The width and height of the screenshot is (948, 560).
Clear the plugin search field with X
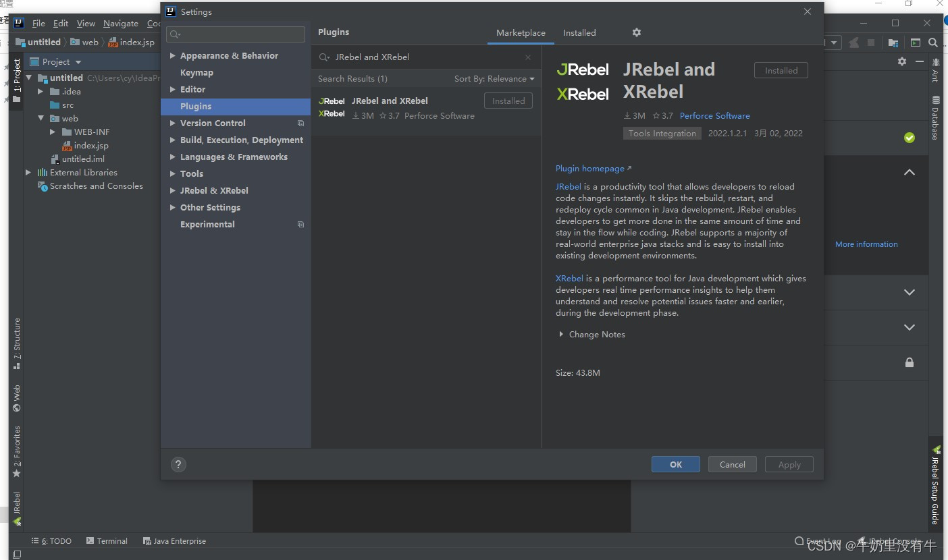tap(528, 57)
